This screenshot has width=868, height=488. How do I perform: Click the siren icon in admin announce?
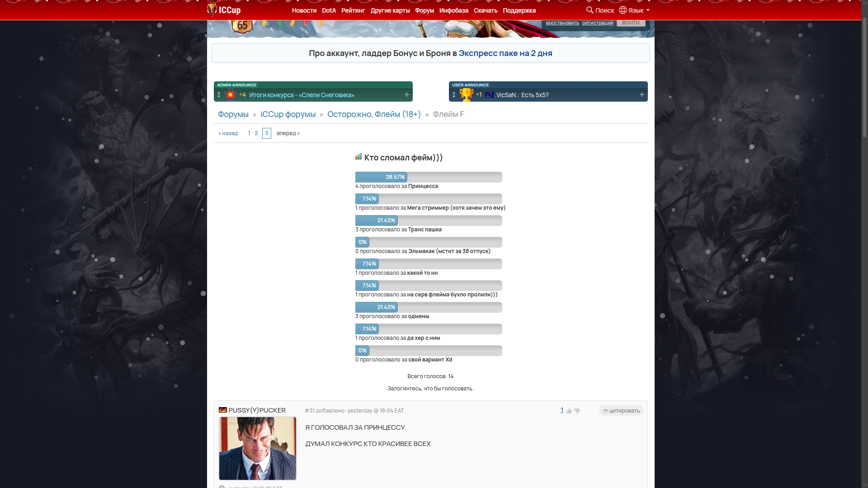pos(231,95)
